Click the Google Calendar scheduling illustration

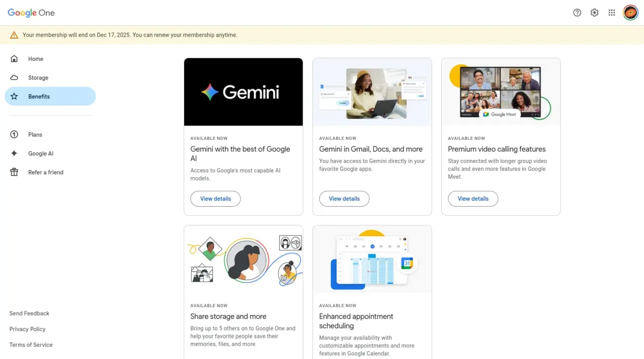(372, 259)
